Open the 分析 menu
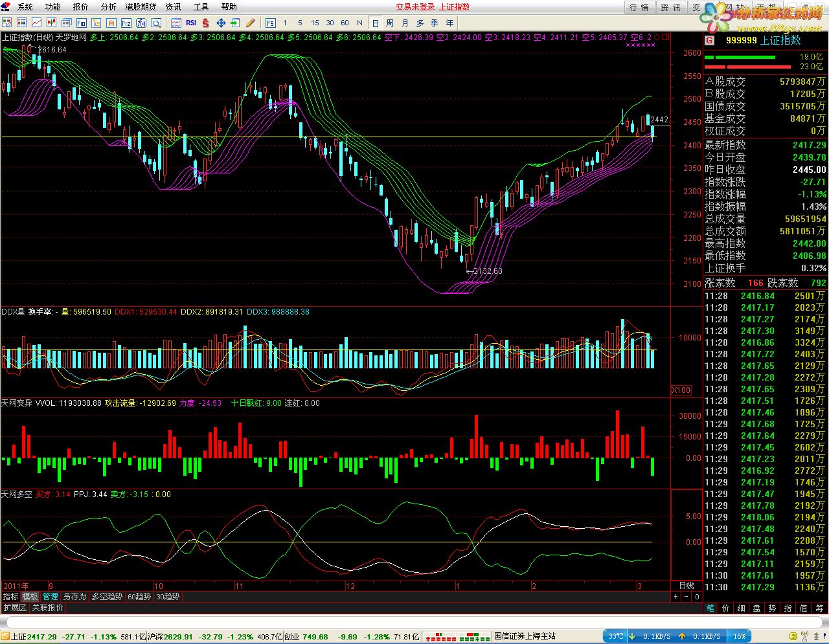 (108, 7)
